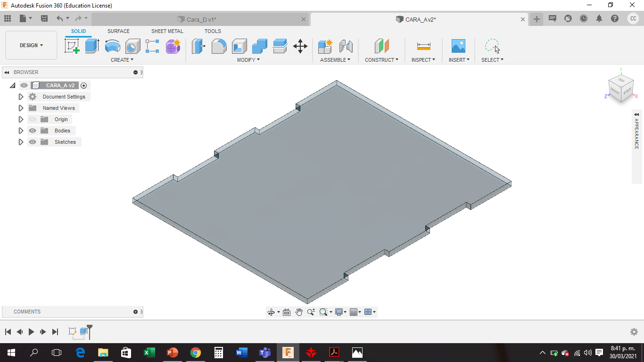Create an Offset Plane
Screen dimensions: 644x362
click(382, 46)
